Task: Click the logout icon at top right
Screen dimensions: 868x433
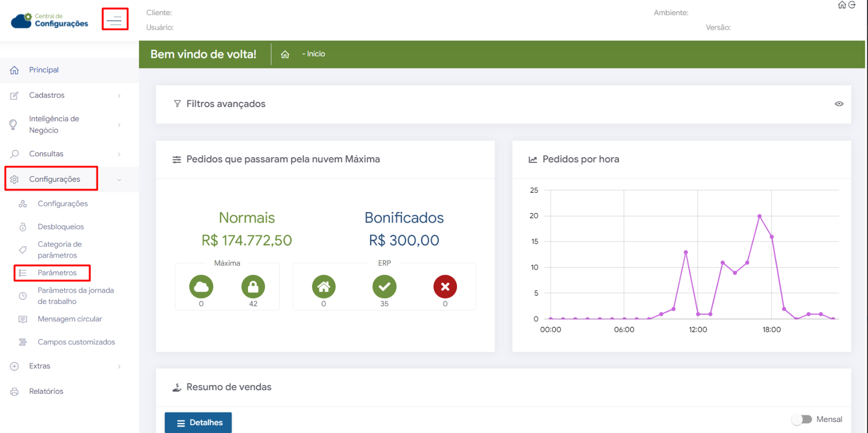Action: point(852,5)
